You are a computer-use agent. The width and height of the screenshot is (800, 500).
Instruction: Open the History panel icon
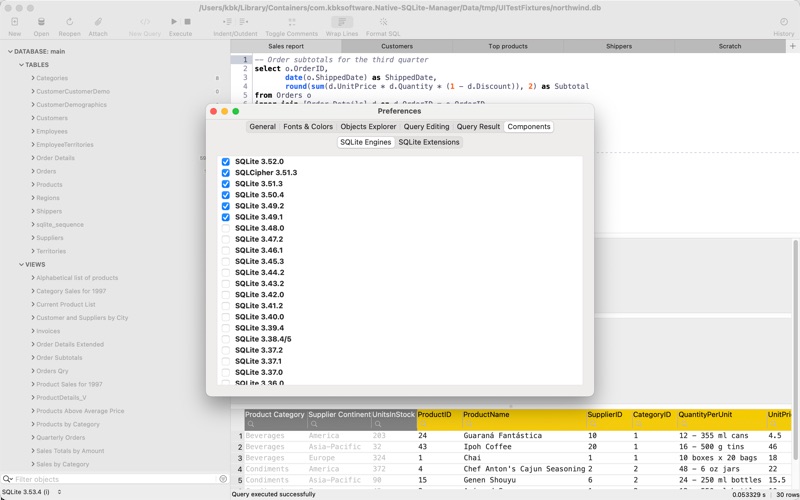(x=784, y=22)
